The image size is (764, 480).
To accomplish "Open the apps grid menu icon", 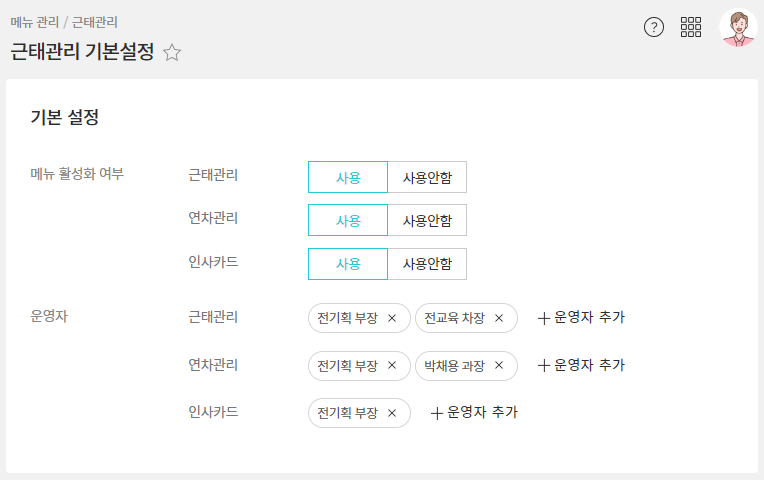I will point(691,27).
